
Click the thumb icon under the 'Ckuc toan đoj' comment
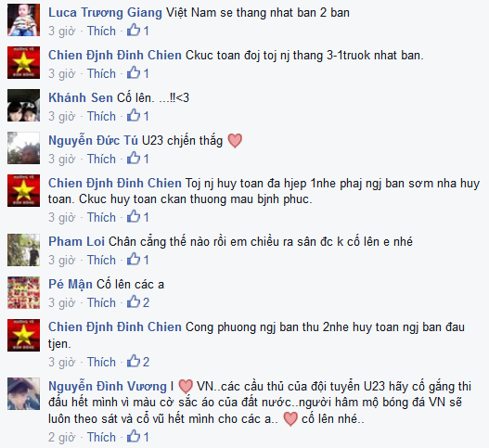coord(134,73)
